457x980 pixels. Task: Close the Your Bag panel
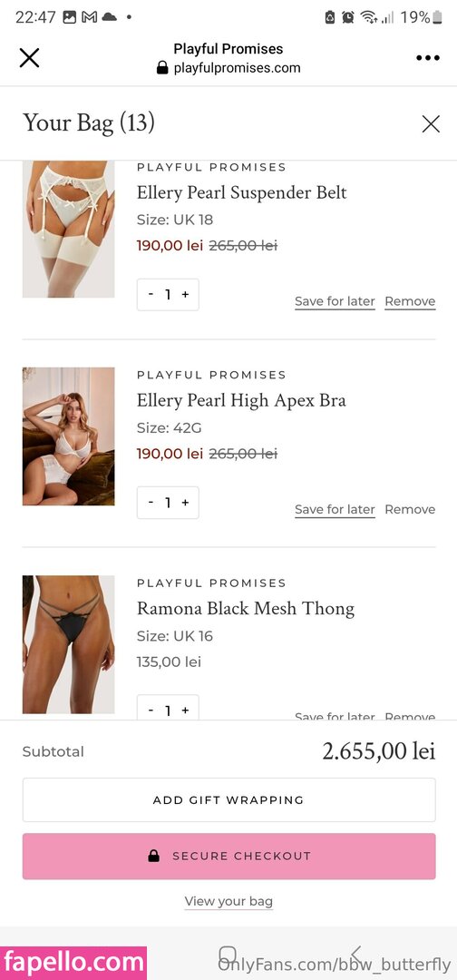coord(431,123)
